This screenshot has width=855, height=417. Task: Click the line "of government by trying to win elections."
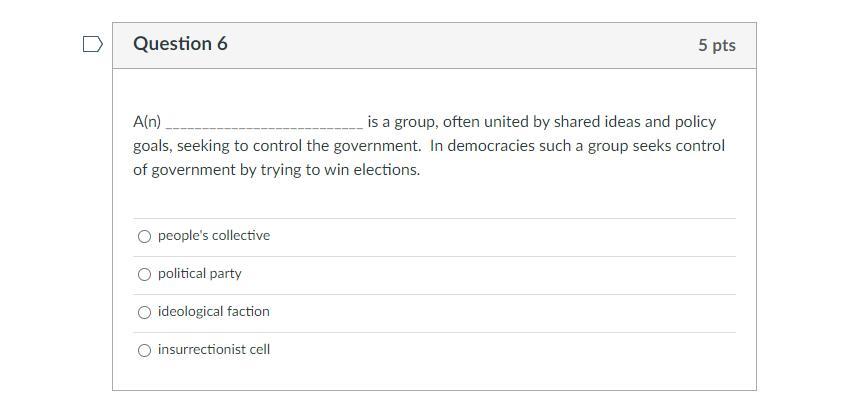click(x=276, y=170)
